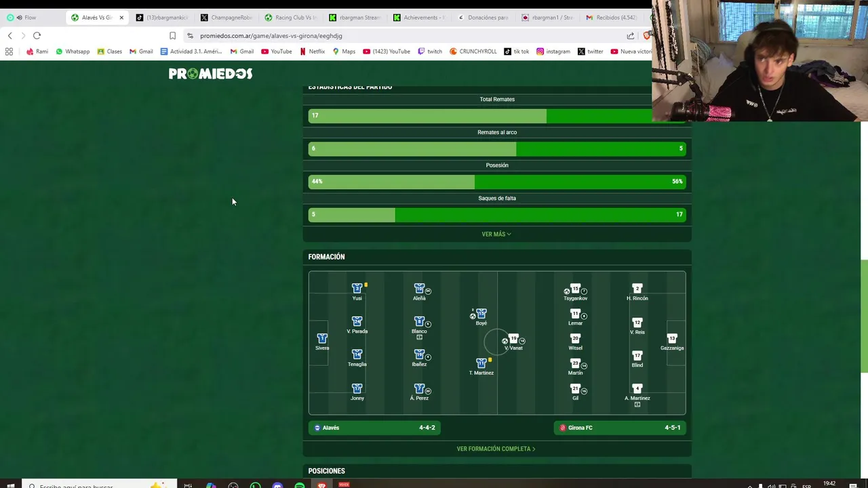Click the Posesión 44% / 56% bar

(x=497, y=182)
